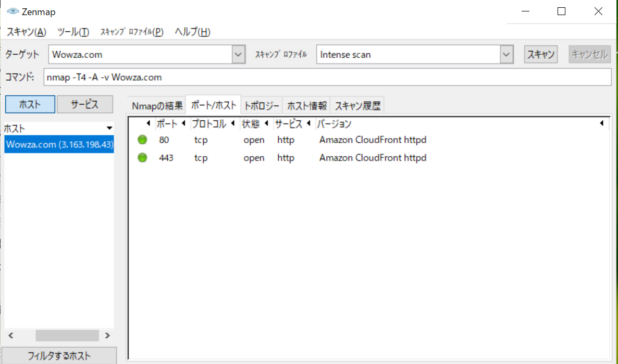Expand the ターゲット dropdown arrow
The width and height of the screenshot is (618, 364).
pos(238,54)
